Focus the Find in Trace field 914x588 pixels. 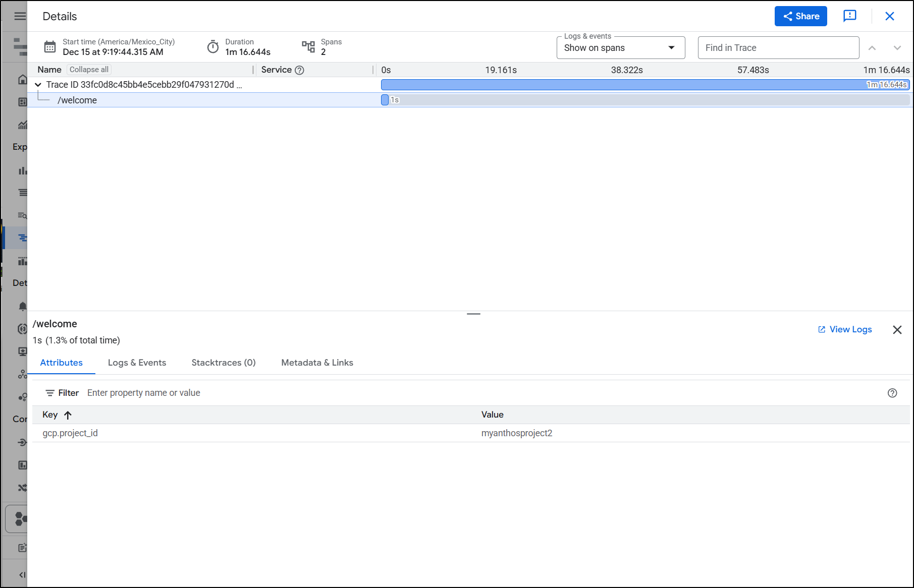coord(778,48)
